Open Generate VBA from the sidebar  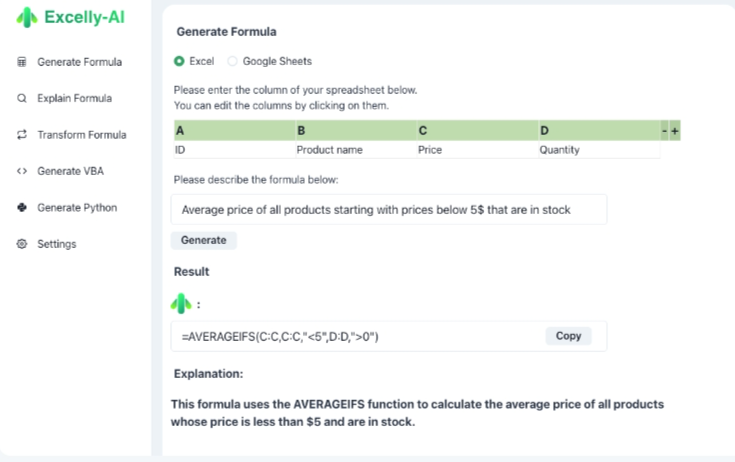[70, 171]
